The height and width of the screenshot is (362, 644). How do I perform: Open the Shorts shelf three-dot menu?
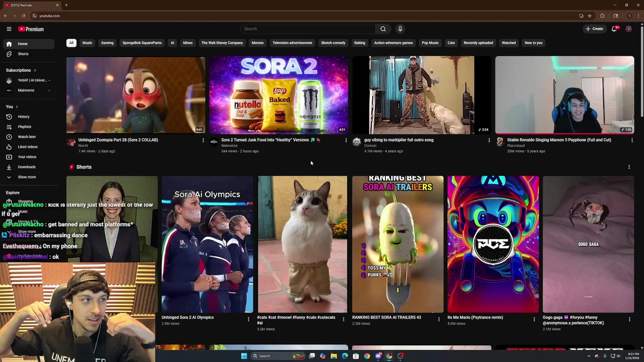pos(629,167)
